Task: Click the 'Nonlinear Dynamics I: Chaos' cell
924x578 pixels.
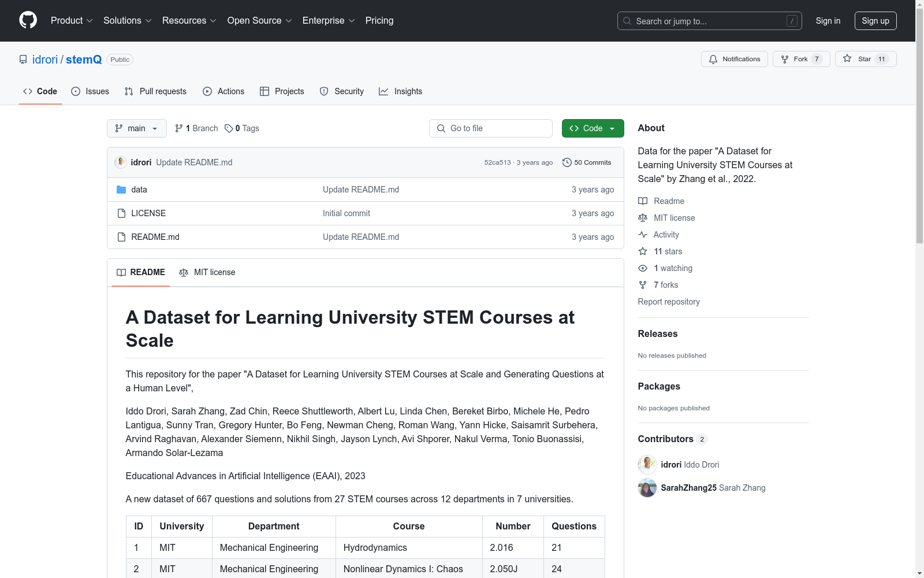Action: coord(409,569)
